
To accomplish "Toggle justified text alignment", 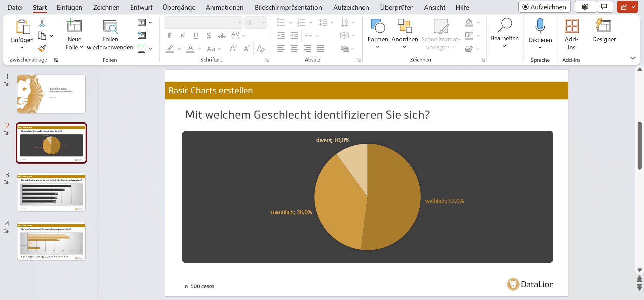I will (320, 49).
